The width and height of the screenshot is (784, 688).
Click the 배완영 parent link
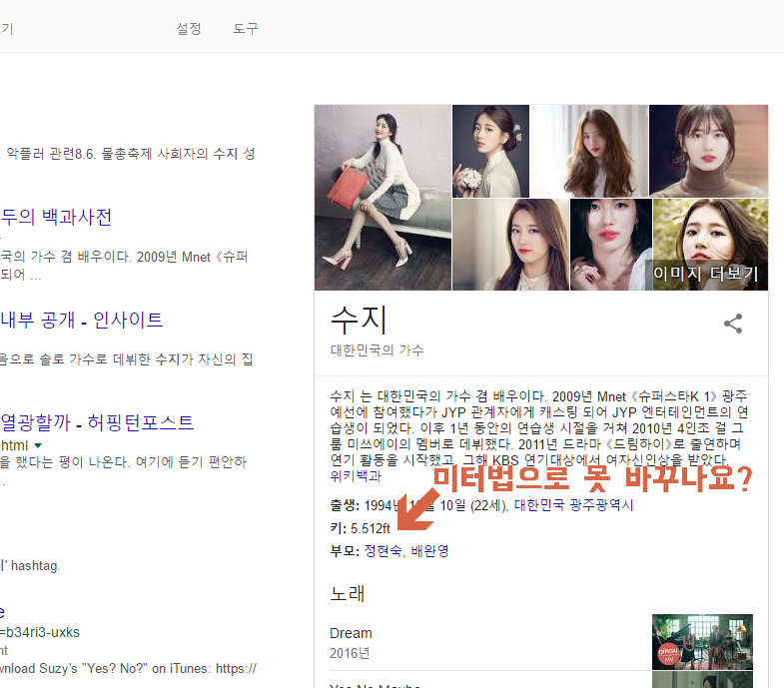tap(429, 550)
